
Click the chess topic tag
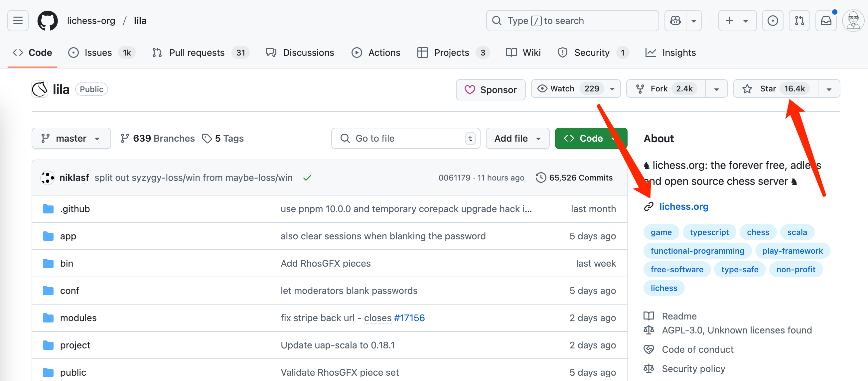click(758, 232)
